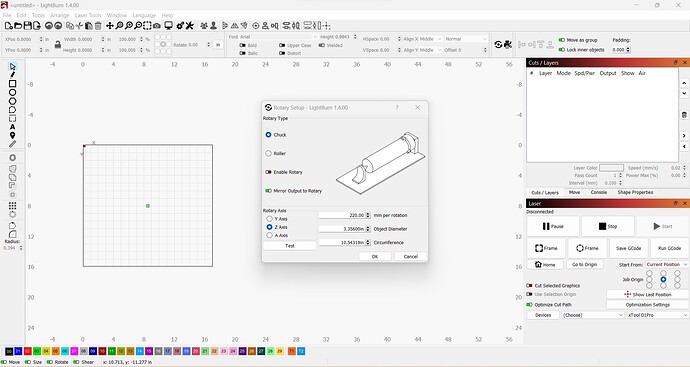This screenshot has height=367, width=690.
Task: Open the File menu
Action: pos(7,15)
